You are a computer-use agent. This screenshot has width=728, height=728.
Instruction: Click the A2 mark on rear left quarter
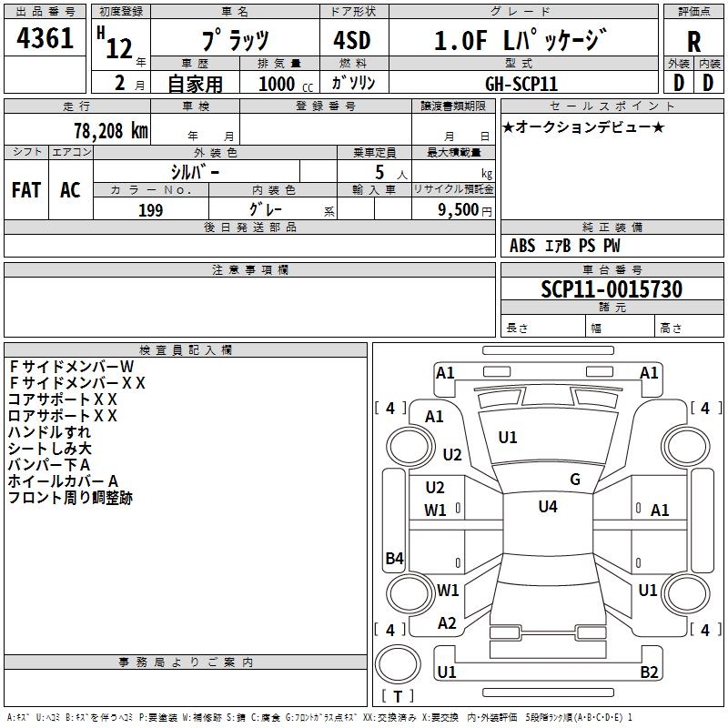[x=447, y=623]
